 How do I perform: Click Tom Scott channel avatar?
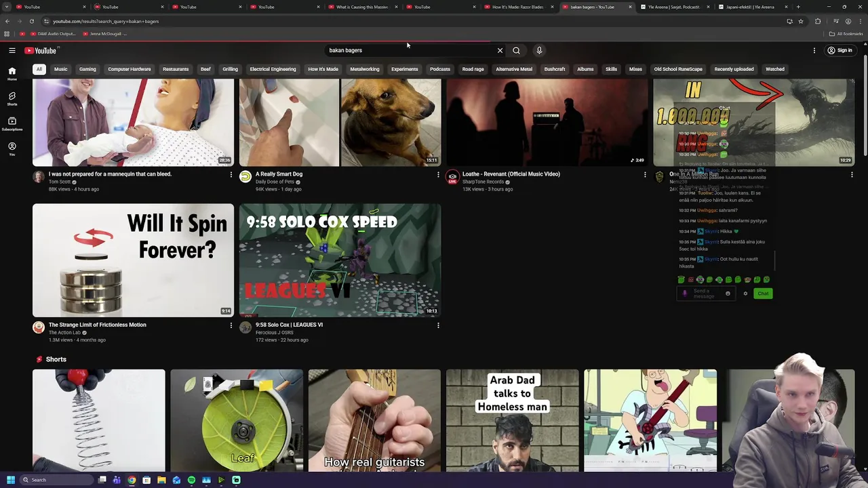tap(39, 176)
